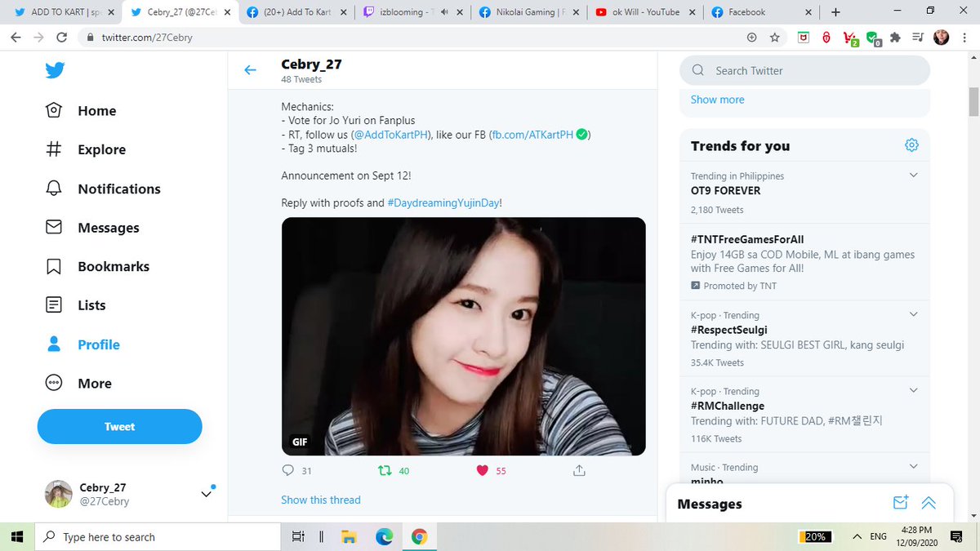The image size is (980, 551).
Task: Expand options for #RespectSeulgi trend
Action: [x=913, y=314]
